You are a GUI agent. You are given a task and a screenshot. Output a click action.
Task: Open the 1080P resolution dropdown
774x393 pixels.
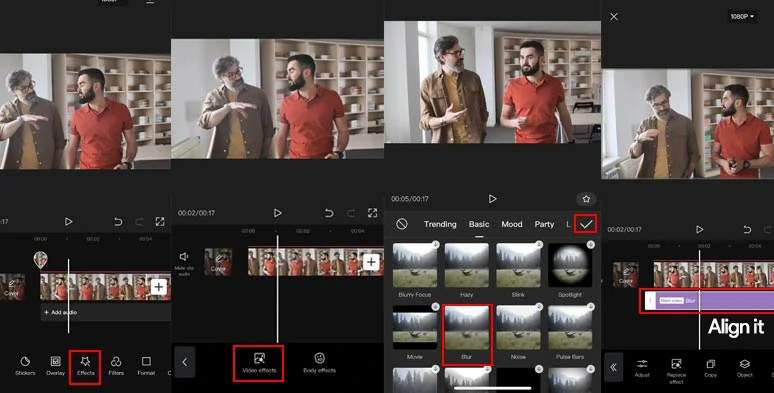[742, 17]
